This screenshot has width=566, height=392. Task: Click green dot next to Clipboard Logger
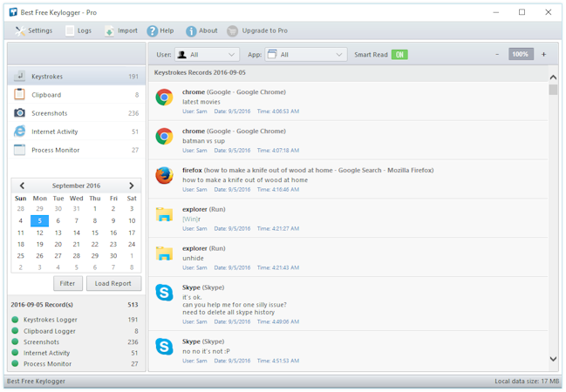(15, 331)
